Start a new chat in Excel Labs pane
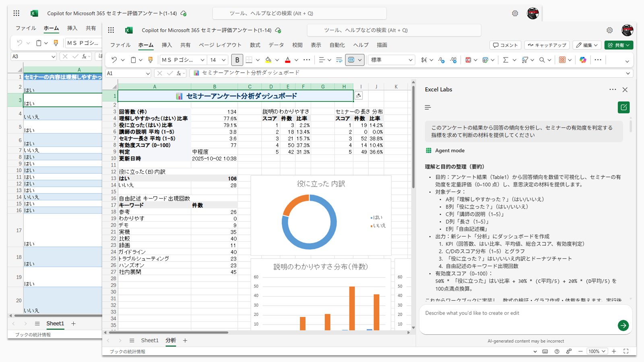 point(623,107)
